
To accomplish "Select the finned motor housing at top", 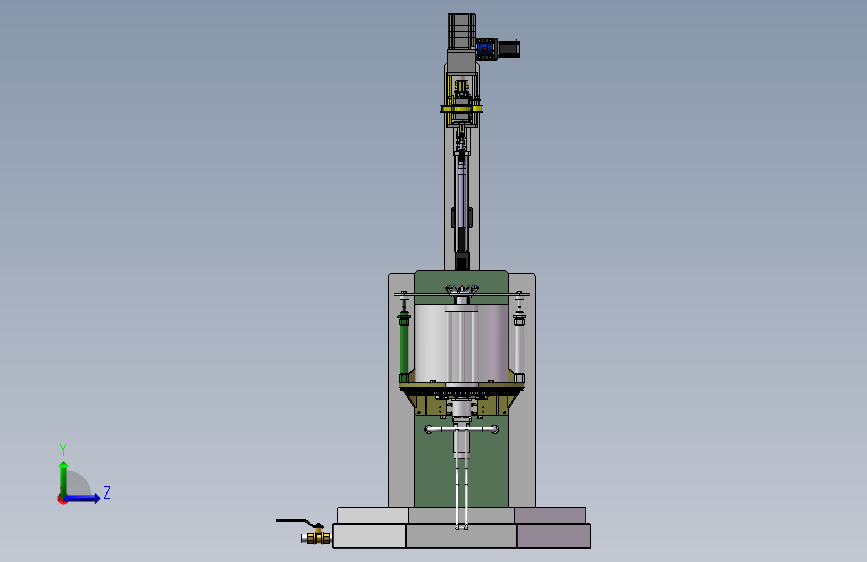I will click(x=462, y=32).
